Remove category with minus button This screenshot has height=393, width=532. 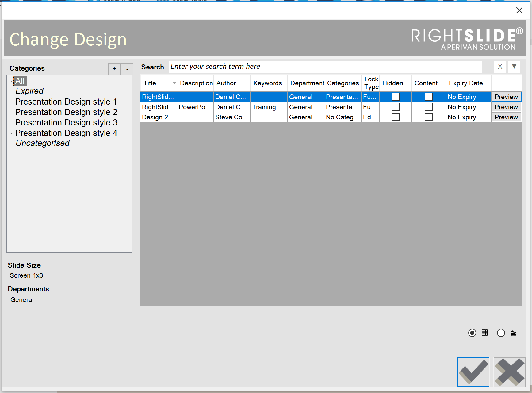click(x=127, y=69)
